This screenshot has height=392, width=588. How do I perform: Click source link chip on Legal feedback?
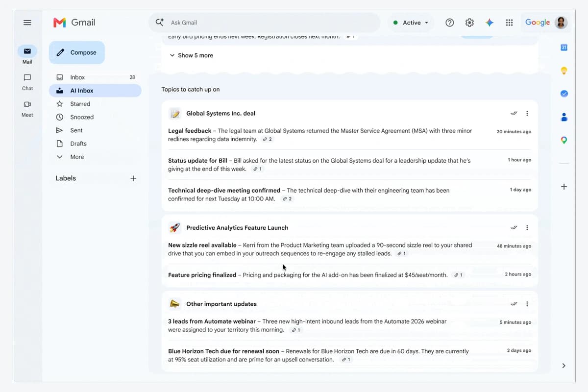coord(268,139)
